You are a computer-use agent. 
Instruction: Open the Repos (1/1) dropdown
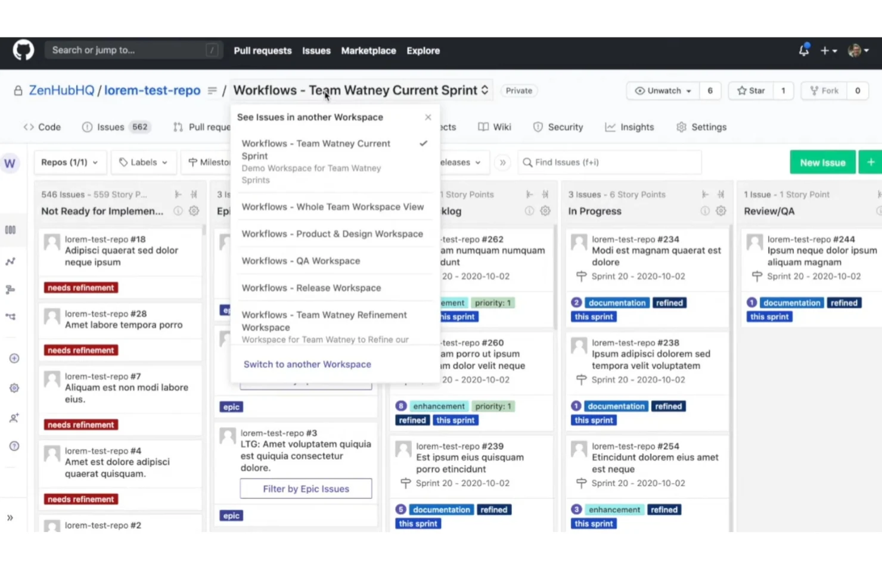70,162
